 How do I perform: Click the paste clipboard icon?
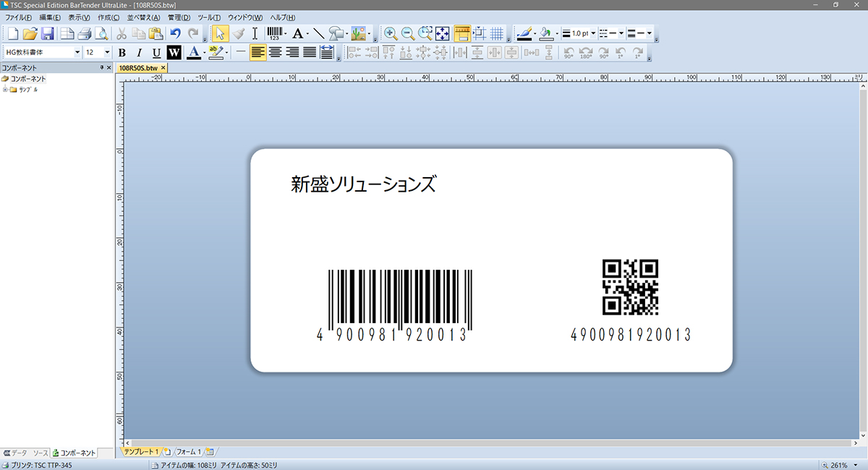(155, 33)
